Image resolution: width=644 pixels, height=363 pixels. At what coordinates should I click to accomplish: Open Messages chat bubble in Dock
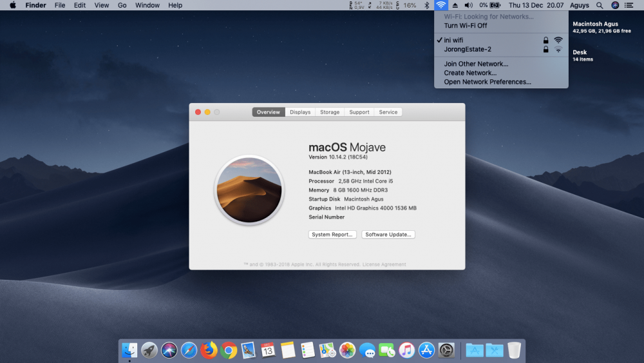367,350
